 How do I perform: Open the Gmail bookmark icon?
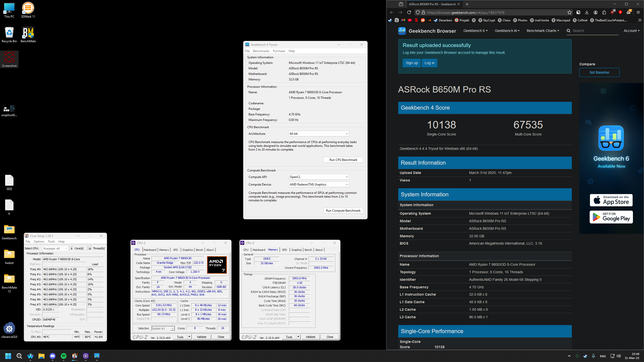click(403, 20)
